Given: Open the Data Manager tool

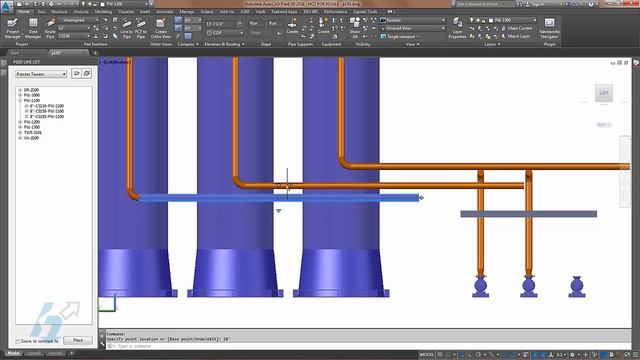Looking at the screenshot, I should [x=33, y=28].
